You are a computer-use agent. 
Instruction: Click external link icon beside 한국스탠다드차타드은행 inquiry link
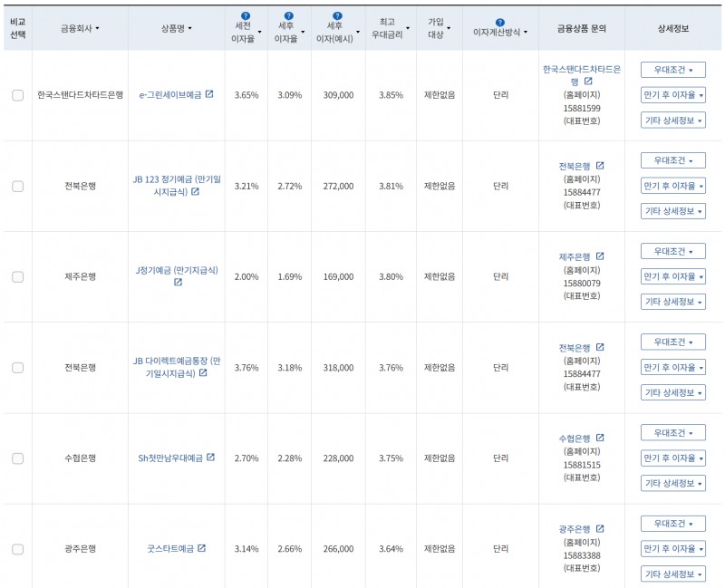tap(588, 81)
